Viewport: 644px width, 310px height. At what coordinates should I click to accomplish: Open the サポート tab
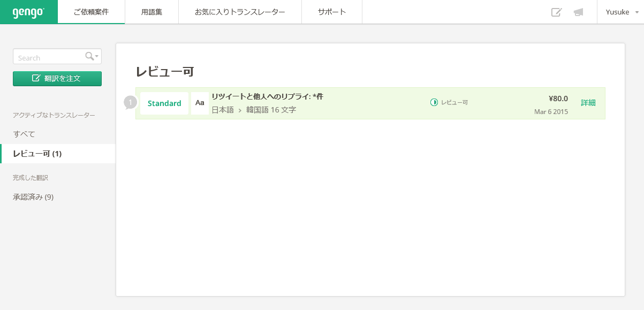click(331, 12)
